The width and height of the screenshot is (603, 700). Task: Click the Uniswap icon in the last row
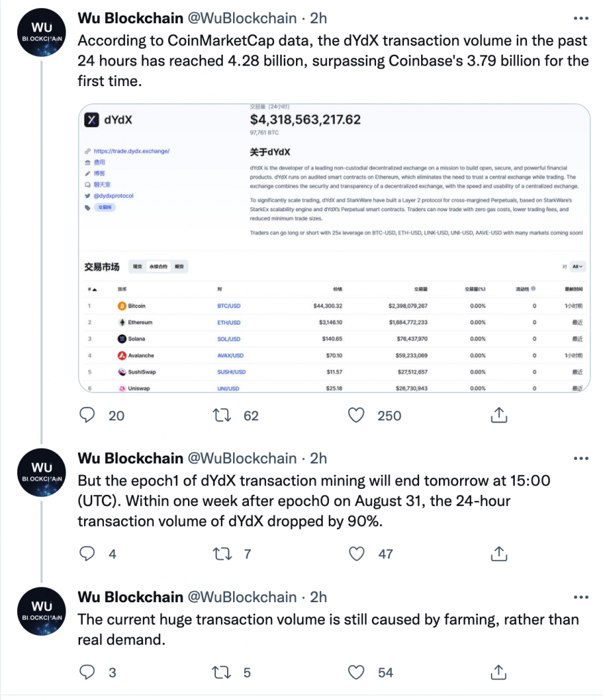[x=122, y=388]
